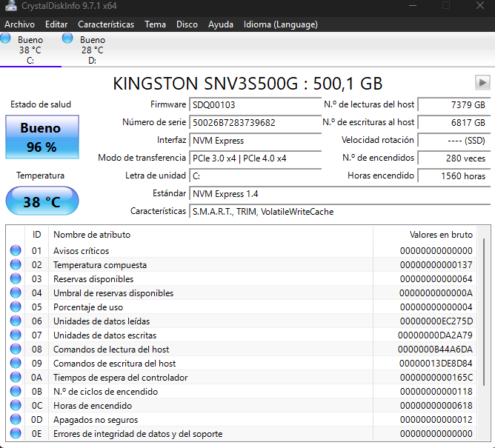Click the Valores en bruto column header
495x448 pixels.
click(x=425, y=235)
